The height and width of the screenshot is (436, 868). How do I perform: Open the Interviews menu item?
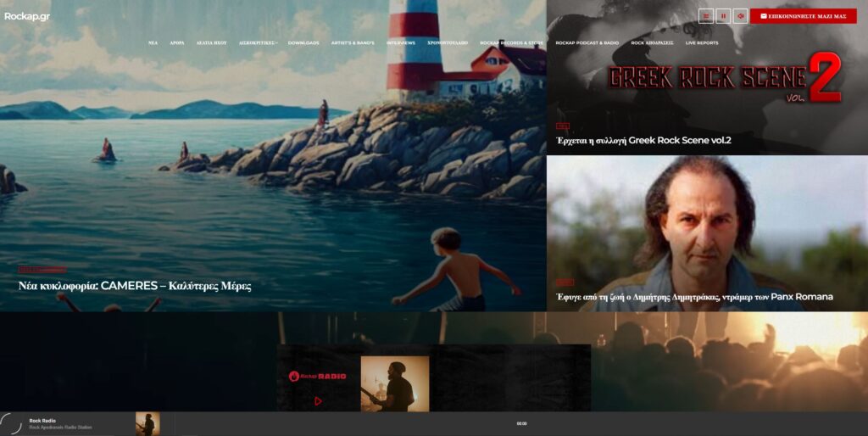[x=401, y=42]
